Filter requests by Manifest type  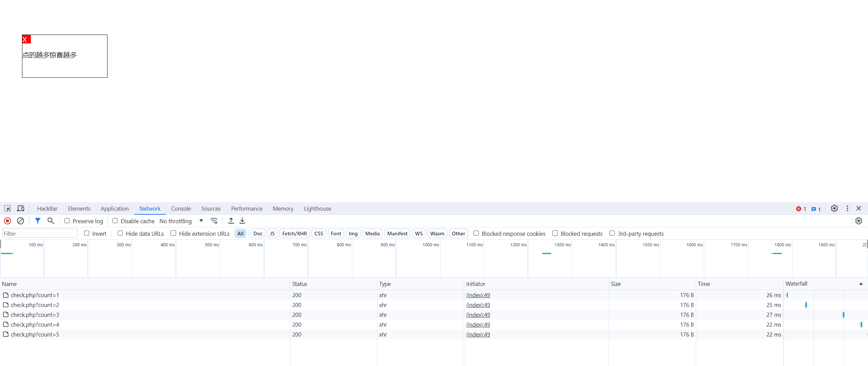pyautogui.click(x=397, y=233)
